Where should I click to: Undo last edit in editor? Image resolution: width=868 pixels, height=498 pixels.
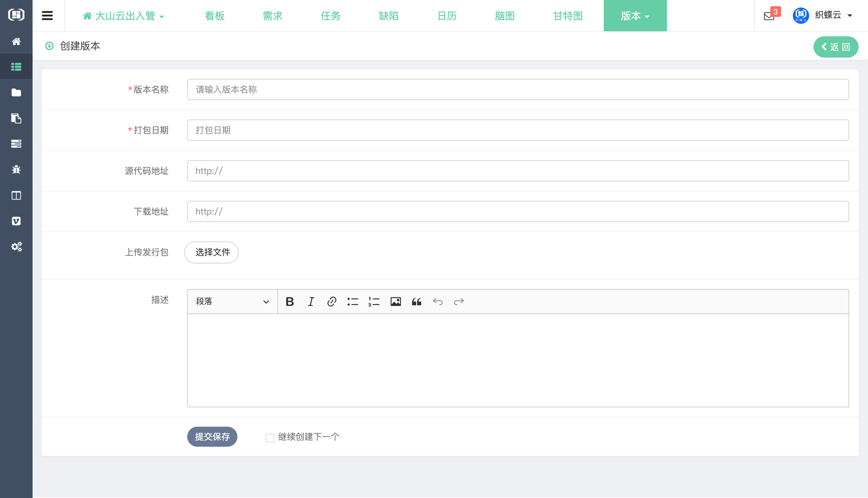click(437, 301)
